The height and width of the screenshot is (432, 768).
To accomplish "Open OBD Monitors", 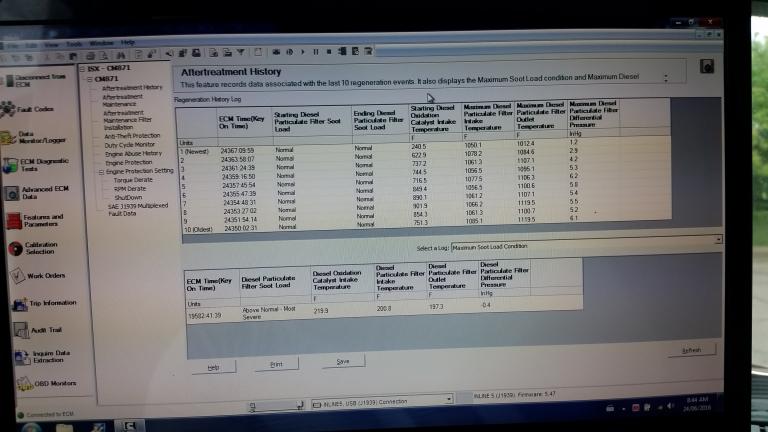I will (x=46, y=384).
